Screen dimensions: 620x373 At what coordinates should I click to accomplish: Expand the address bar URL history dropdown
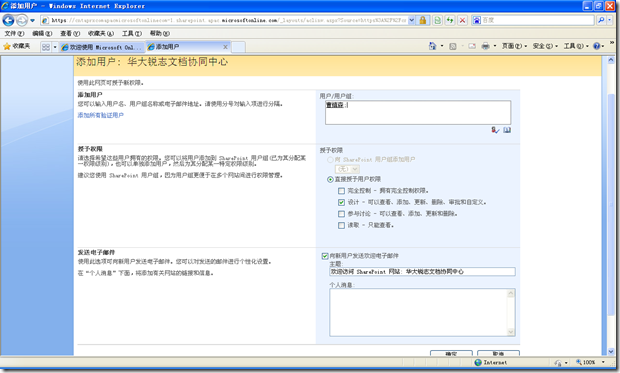click(412, 20)
